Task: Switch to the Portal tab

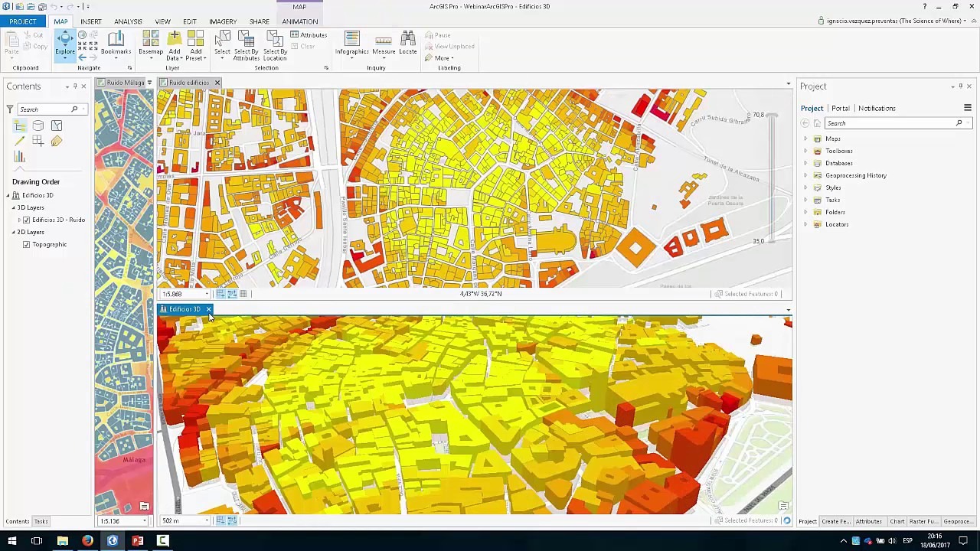Action: [840, 109]
